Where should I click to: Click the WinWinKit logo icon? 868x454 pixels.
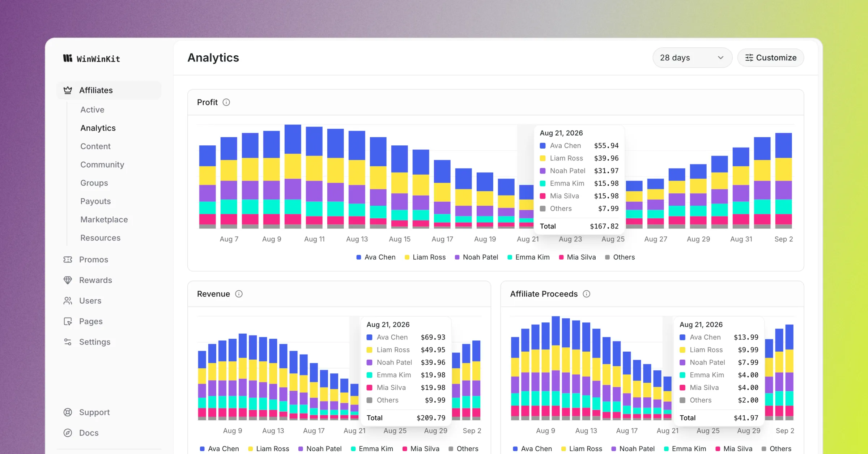click(x=68, y=58)
